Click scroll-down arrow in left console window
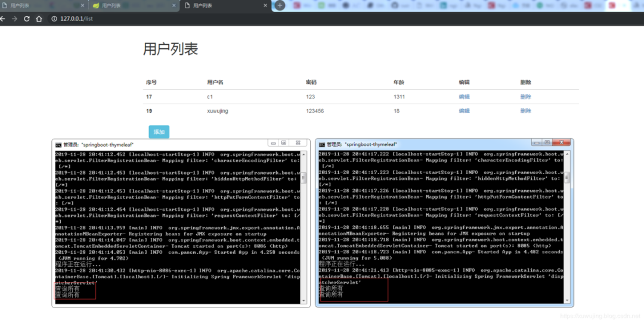 click(x=304, y=300)
